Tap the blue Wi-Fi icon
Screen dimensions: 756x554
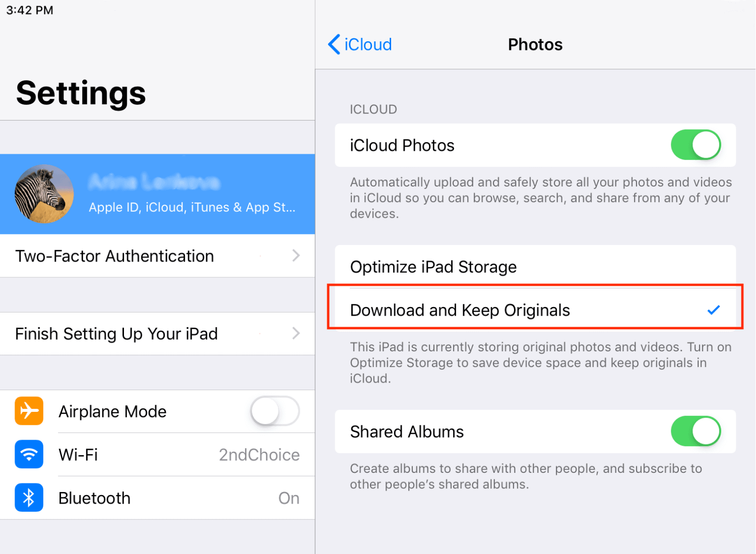coord(29,455)
